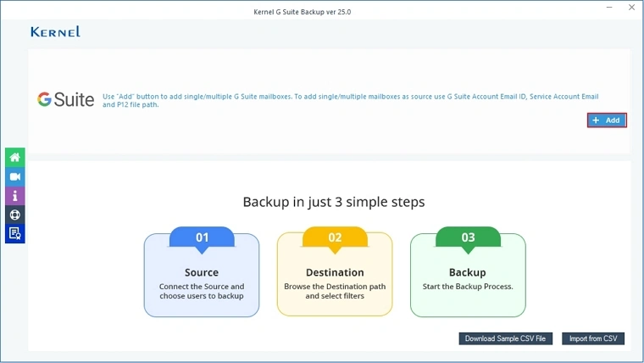
Task: Click the Kernel logo
Action: click(55, 31)
